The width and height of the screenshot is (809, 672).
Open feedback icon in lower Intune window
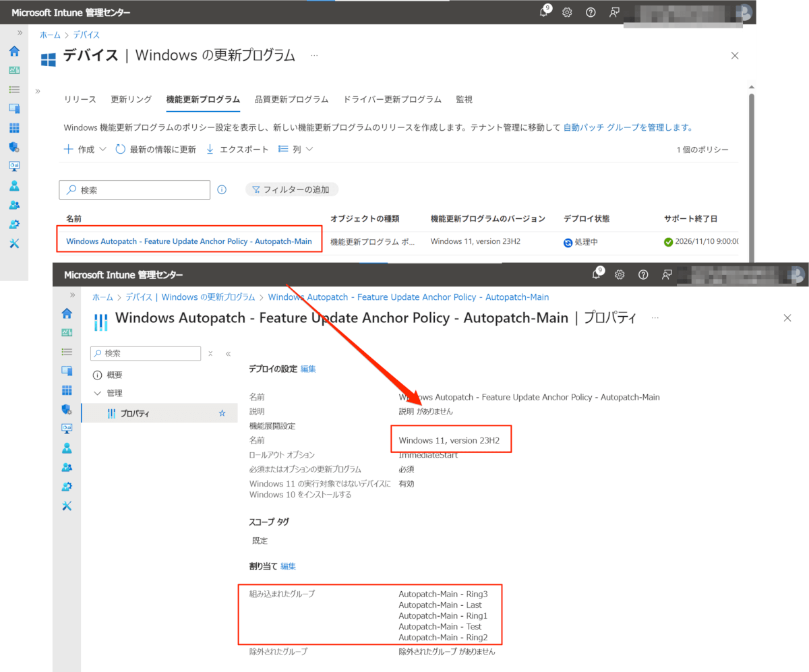click(x=666, y=274)
